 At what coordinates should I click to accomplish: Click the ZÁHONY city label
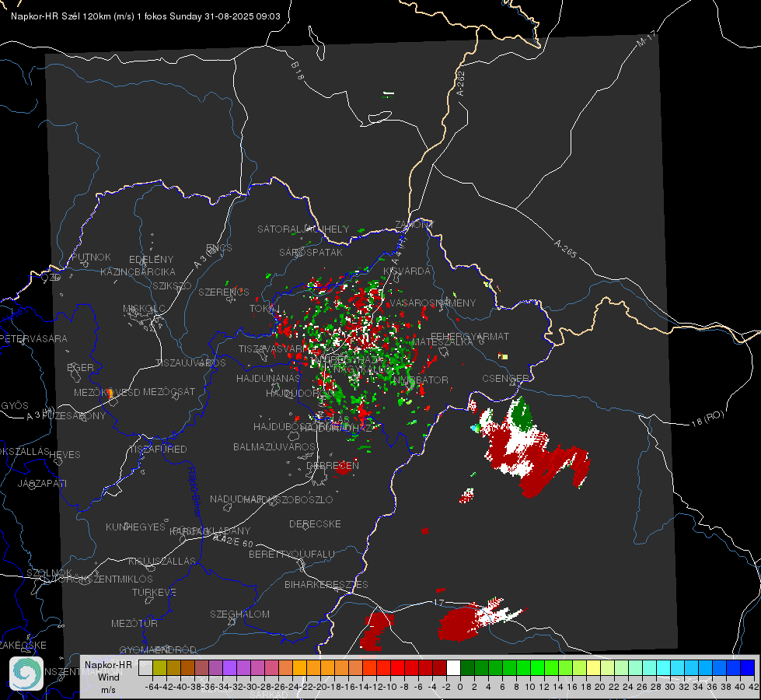click(x=414, y=225)
